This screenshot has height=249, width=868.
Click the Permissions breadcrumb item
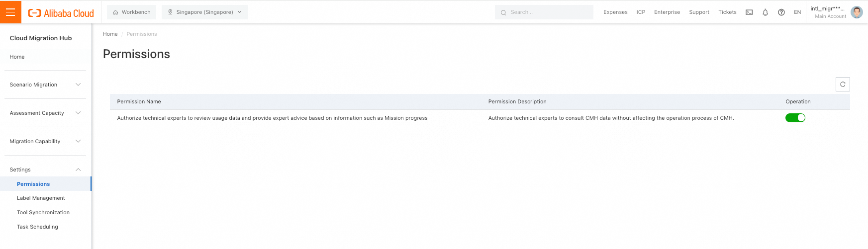coord(142,34)
